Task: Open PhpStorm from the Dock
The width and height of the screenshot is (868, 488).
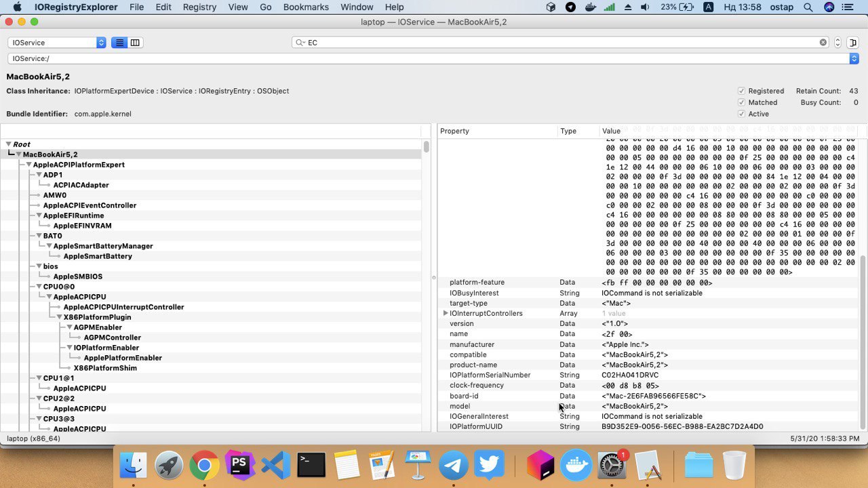Action: (x=239, y=465)
